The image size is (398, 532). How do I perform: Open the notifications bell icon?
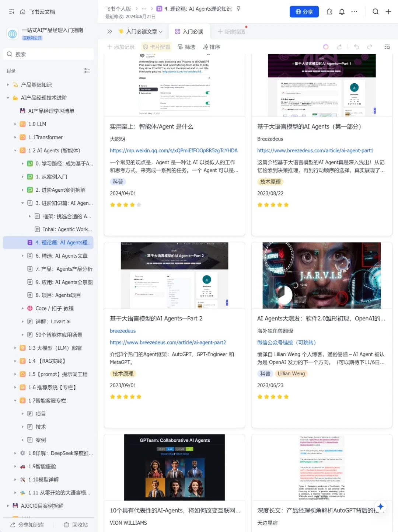[x=342, y=11]
